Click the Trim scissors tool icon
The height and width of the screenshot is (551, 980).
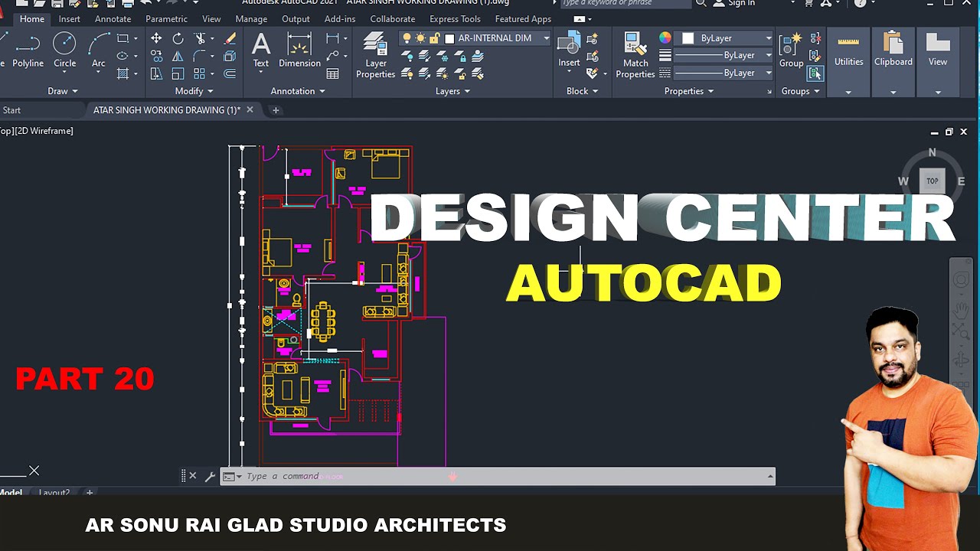pos(200,38)
